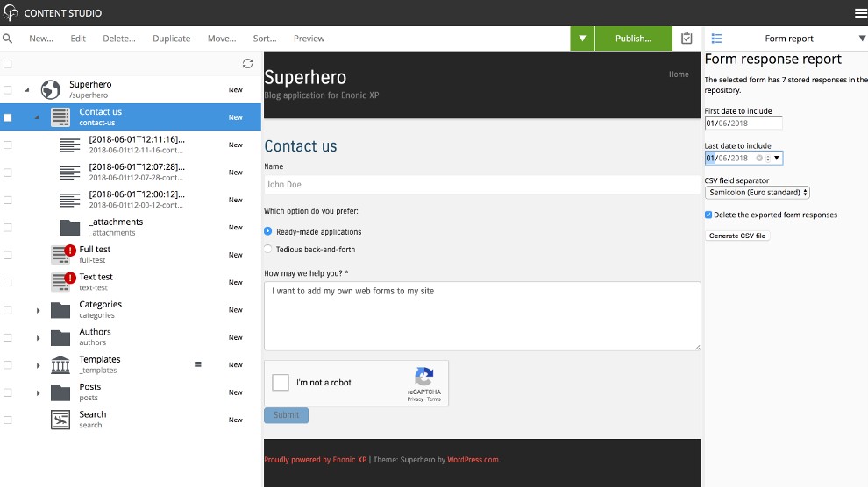
Task: Click Delete... in the toolbar
Action: (119, 39)
